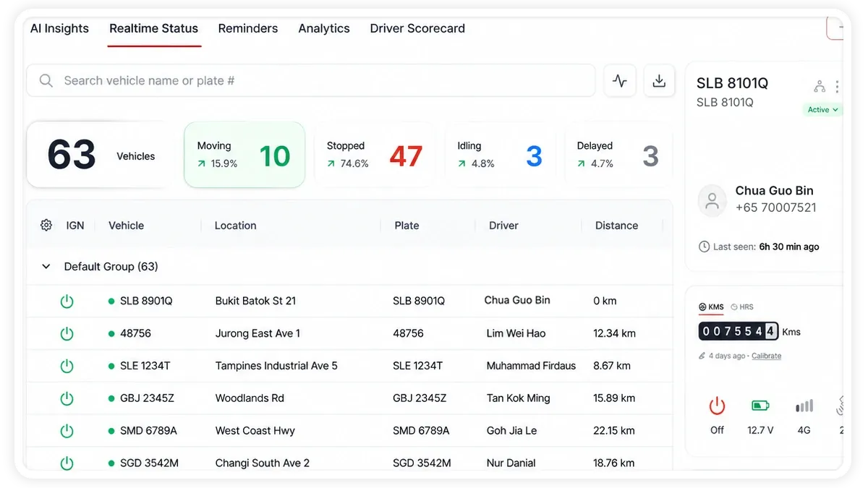The height and width of the screenshot is (488, 868).
Task: Open the Active status dropdown
Action: click(822, 110)
